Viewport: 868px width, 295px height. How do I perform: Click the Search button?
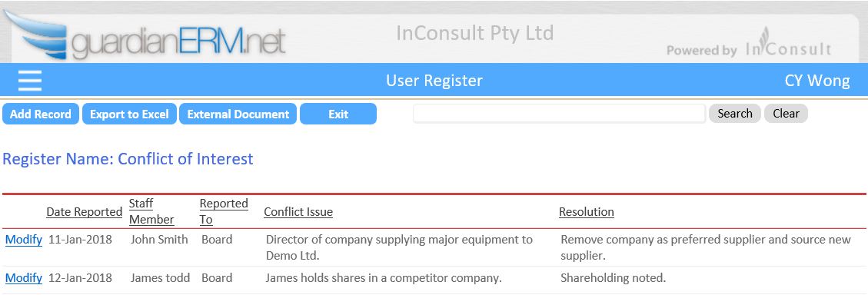coord(734,114)
